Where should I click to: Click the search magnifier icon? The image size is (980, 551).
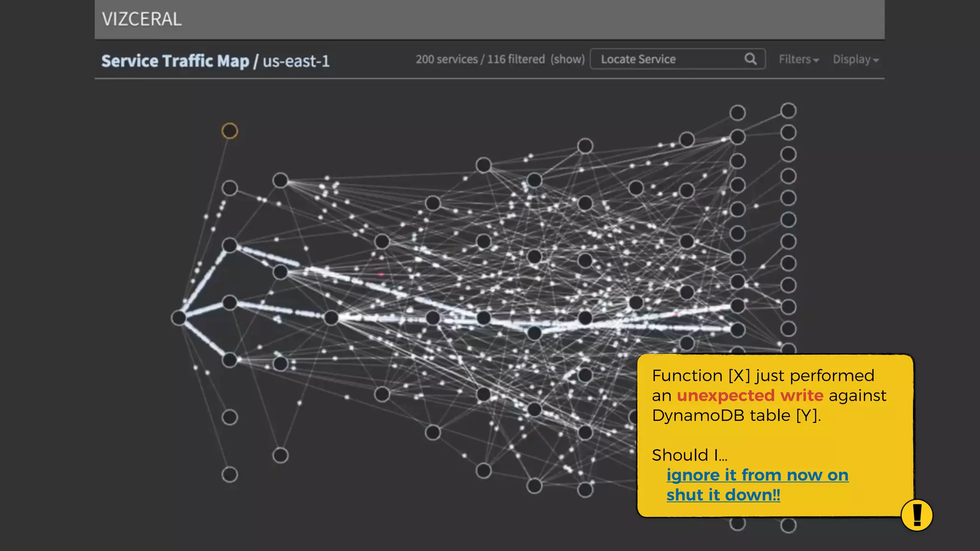[750, 59]
